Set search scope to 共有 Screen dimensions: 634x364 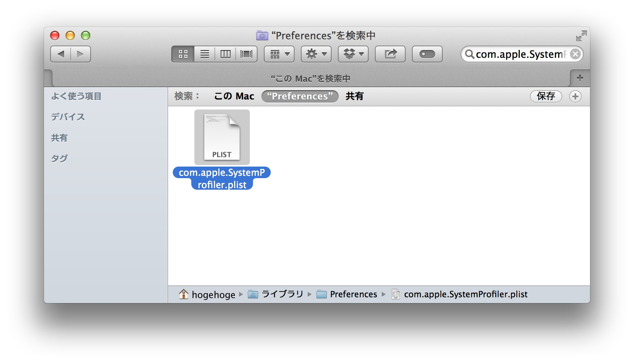(354, 96)
